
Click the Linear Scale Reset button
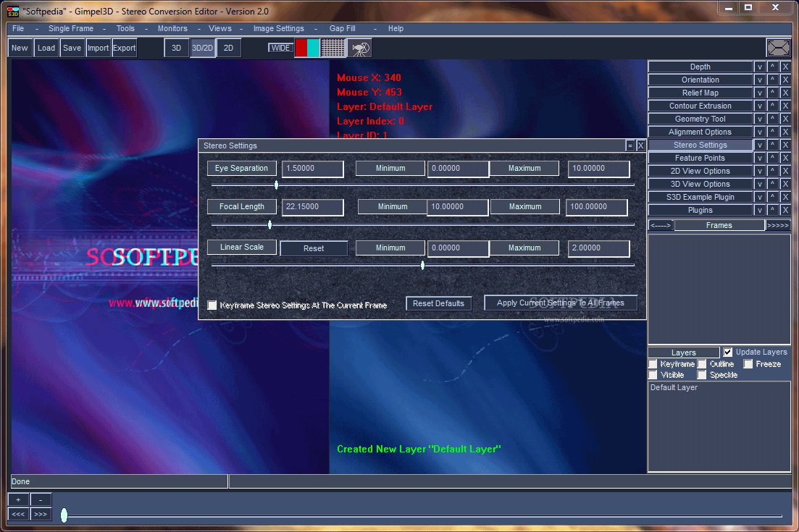[314, 248]
